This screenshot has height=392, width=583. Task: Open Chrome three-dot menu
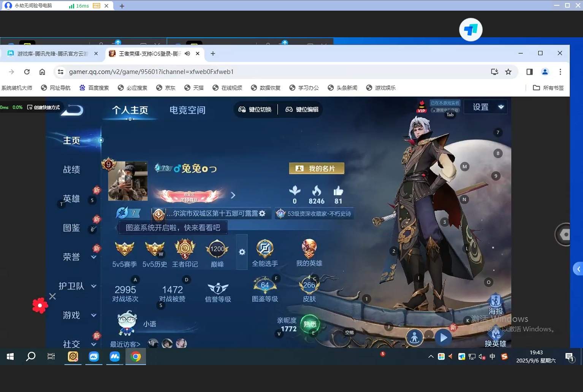tap(560, 71)
